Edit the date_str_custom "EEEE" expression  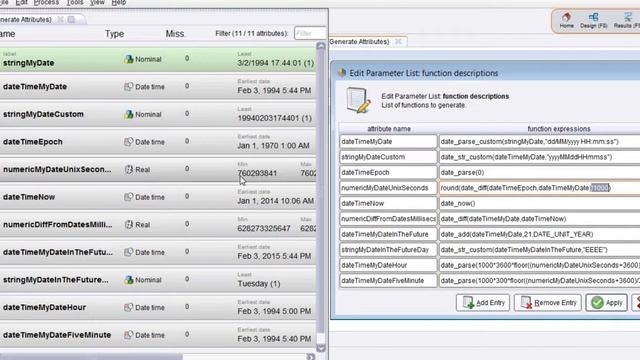[540, 250]
